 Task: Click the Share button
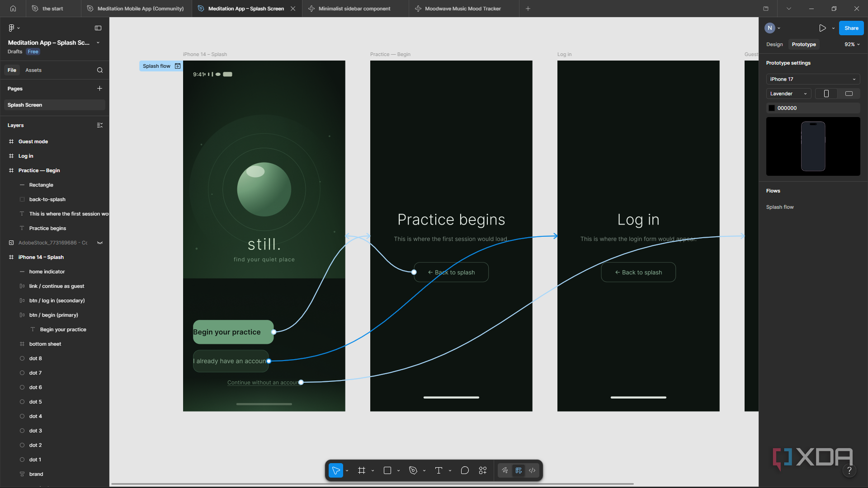tap(851, 28)
